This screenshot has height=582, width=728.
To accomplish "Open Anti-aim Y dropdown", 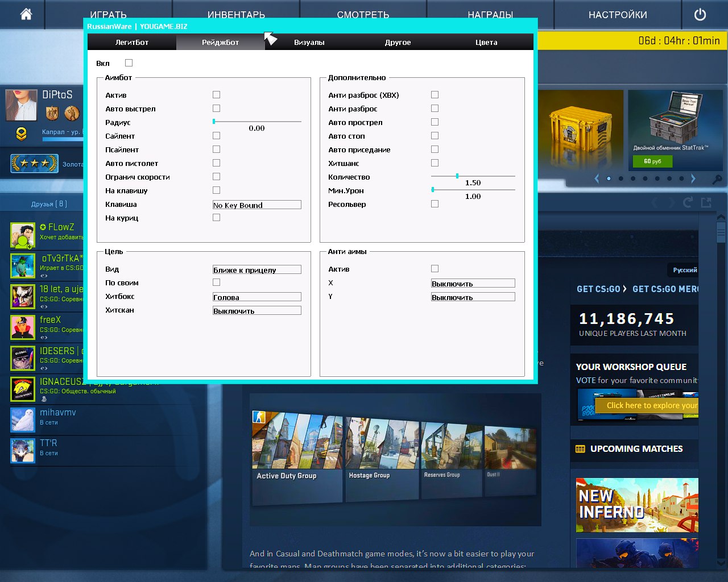I will [x=473, y=297].
